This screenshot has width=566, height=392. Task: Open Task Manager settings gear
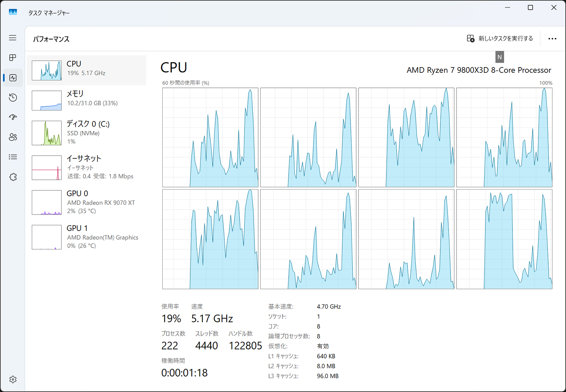(13, 379)
